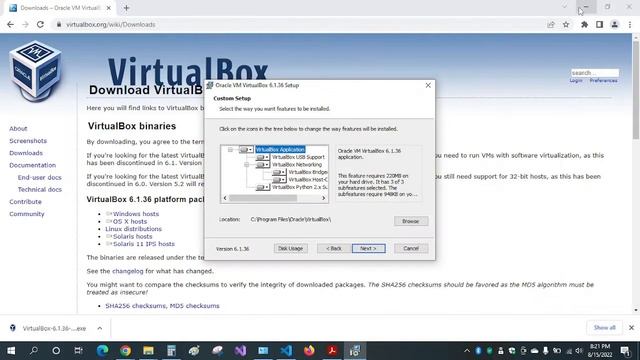Close the downloads bar

pos(631,328)
